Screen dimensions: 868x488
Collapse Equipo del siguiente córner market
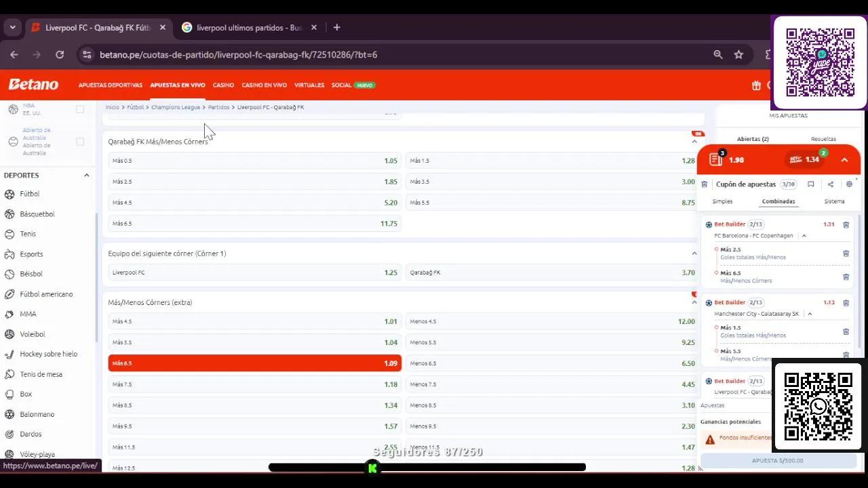[694, 253]
